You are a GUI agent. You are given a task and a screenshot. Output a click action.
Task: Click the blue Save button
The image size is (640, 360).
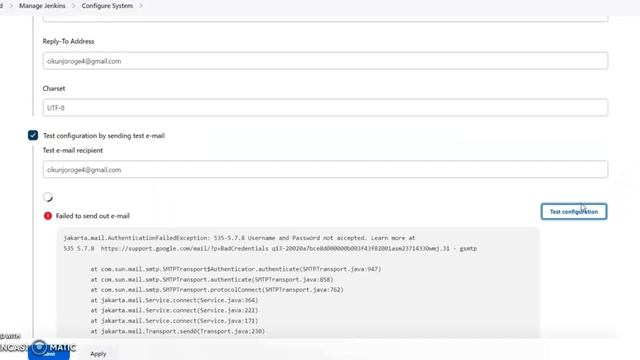(x=49, y=352)
